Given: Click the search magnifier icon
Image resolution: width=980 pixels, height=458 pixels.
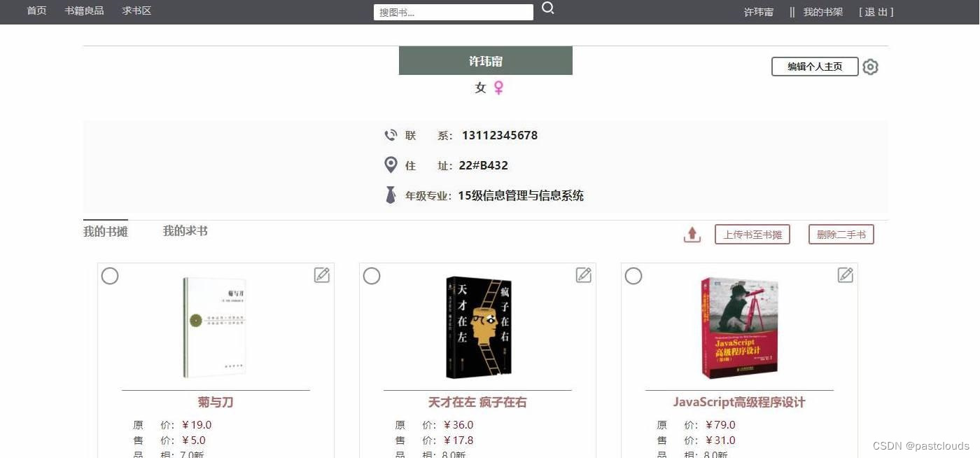Looking at the screenshot, I should 548,8.
